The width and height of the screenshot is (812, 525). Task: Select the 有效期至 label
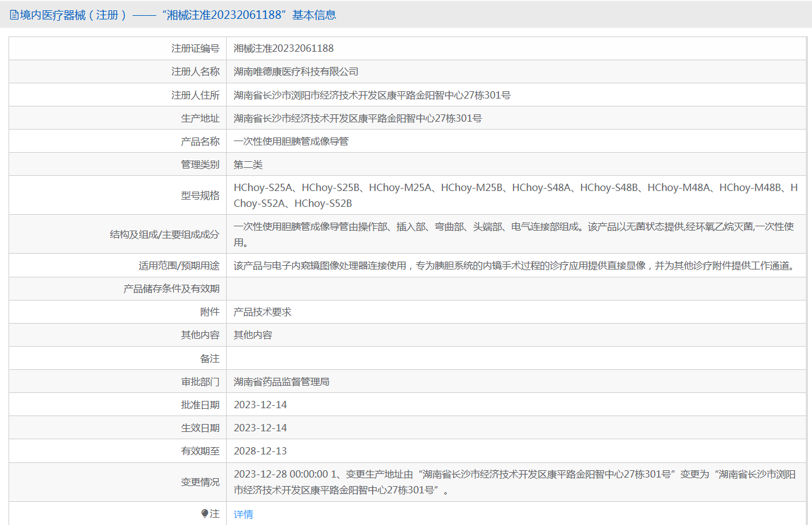pyautogui.click(x=201, y=451)
